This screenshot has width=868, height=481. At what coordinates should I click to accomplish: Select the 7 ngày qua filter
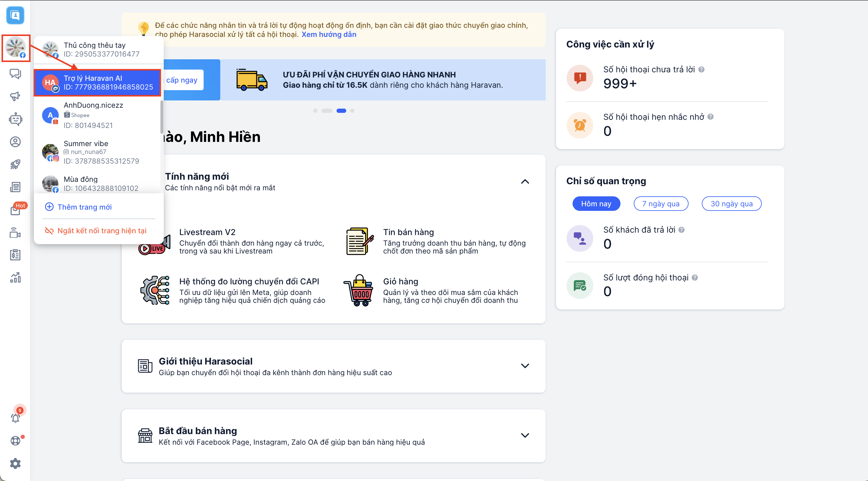[x=660, y=204]
